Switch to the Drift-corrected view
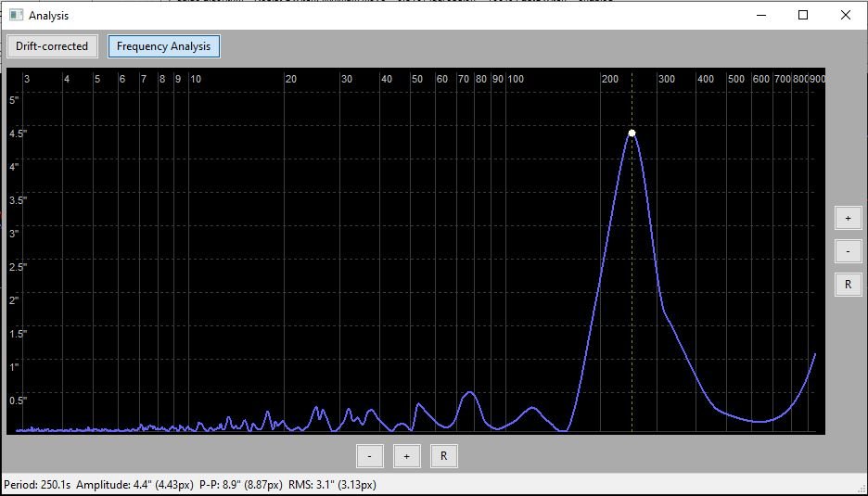 [x=52, y=46]
